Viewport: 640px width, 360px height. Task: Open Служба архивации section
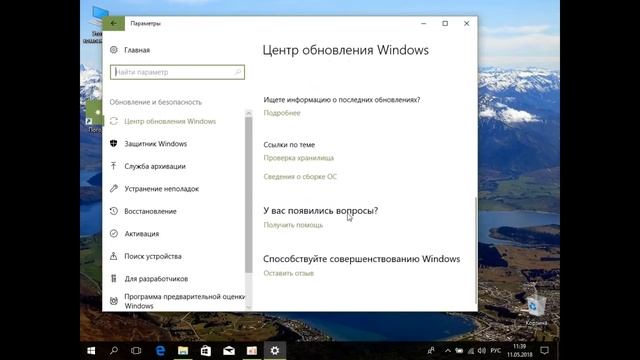(155, 166)
